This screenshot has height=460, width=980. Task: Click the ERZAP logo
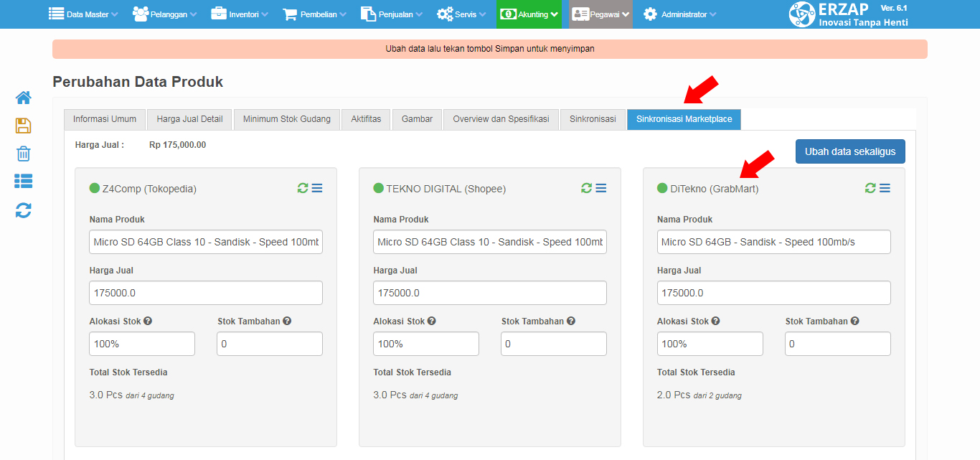pyautogui.click(x=849, y=14)
